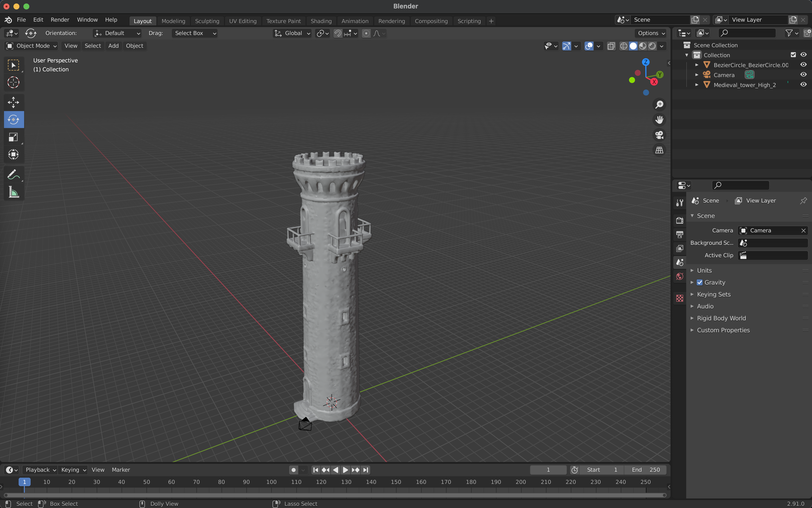Click the zoom magnifier viewport icon
The height and width of the screenshot is (508, 812).
(659, 104)
